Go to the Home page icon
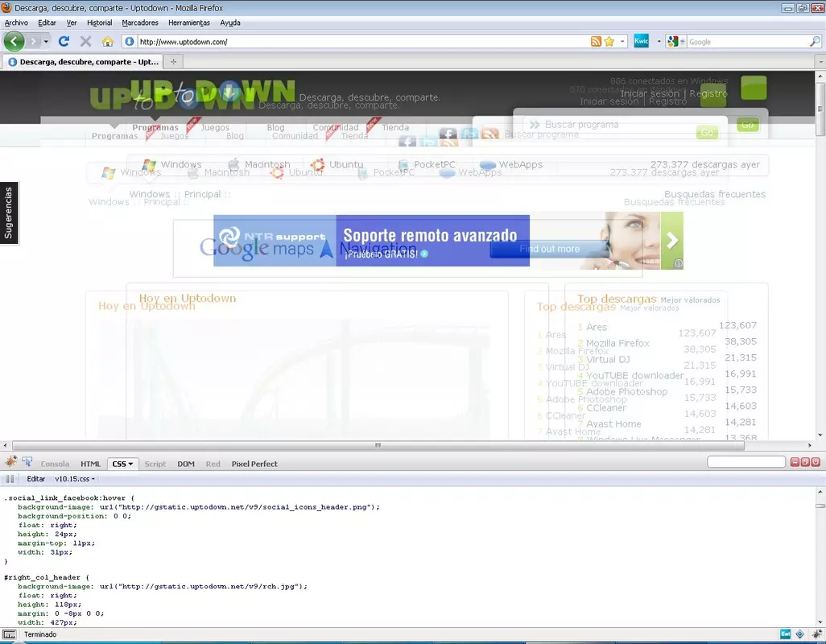The width and height of the screenshot is (826, 644). (x=107, y=41)
